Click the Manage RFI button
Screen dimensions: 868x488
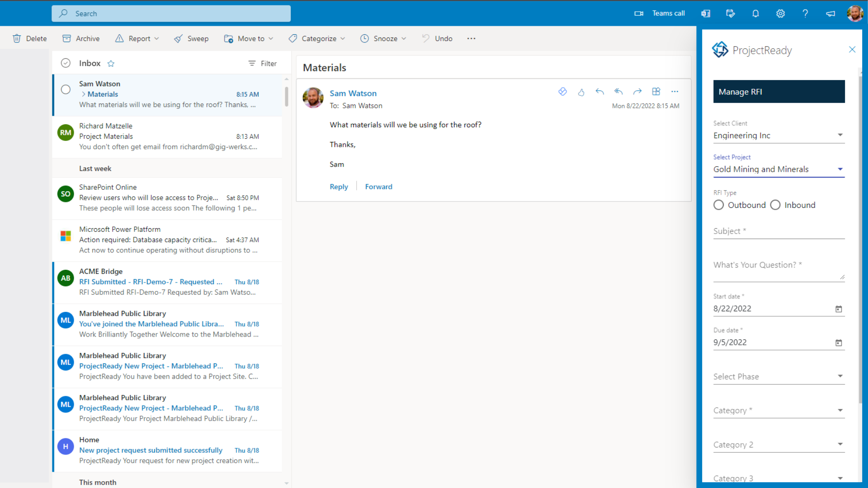(778, 91)
